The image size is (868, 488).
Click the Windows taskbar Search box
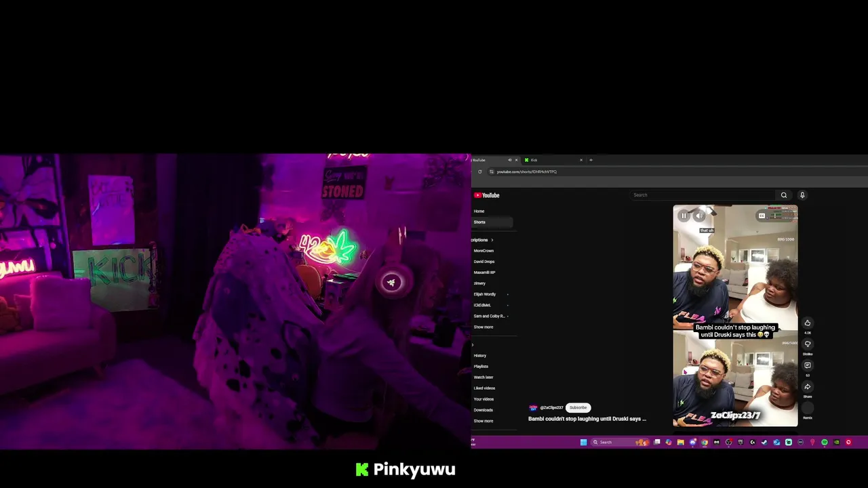621,442
